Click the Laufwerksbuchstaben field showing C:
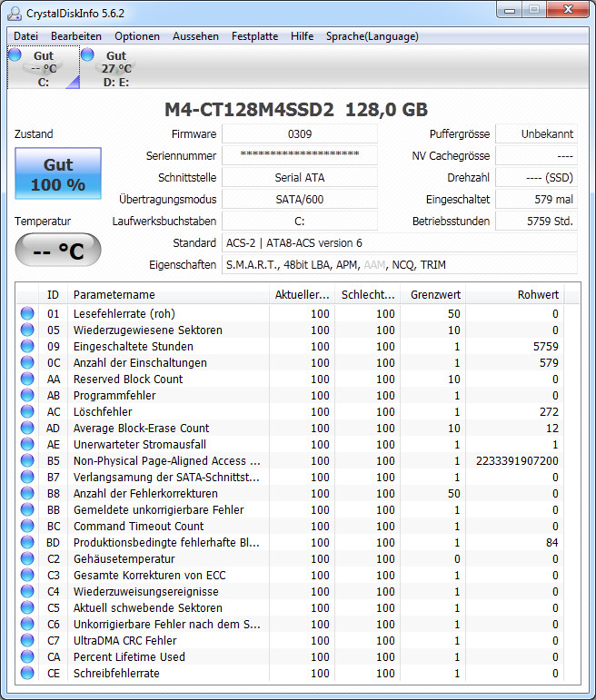596x700 pixels. point(300,221)
